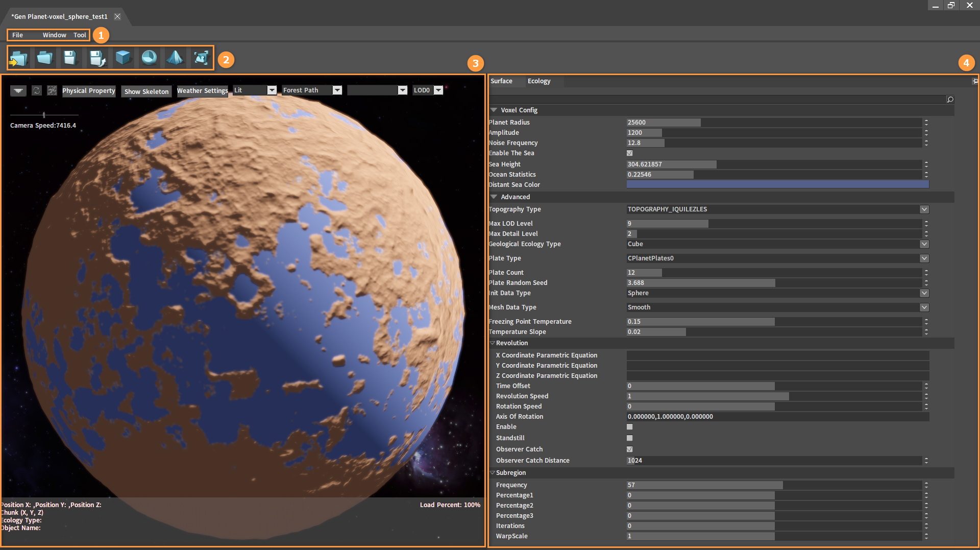Click the Frequency stepper under Subregion

926,485
